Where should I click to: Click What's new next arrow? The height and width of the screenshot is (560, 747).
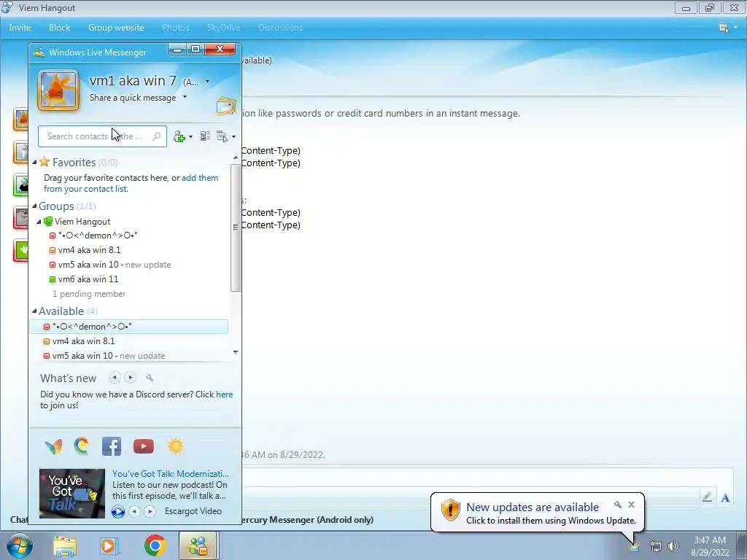[130, 378]
